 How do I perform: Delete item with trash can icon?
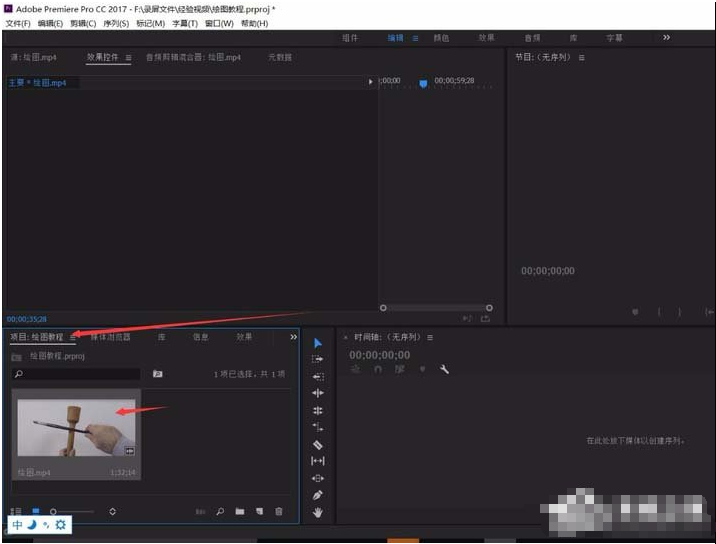click(279, 511)
